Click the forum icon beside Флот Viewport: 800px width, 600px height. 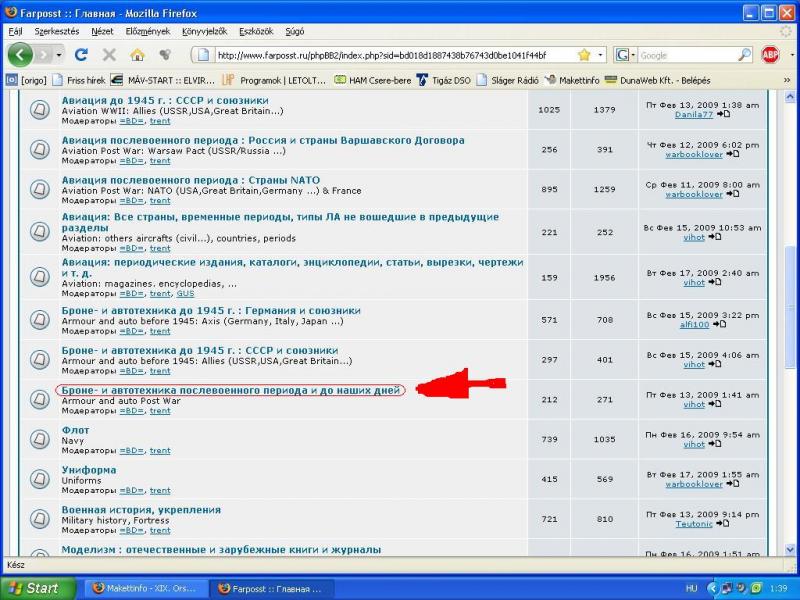pos(39,439)
